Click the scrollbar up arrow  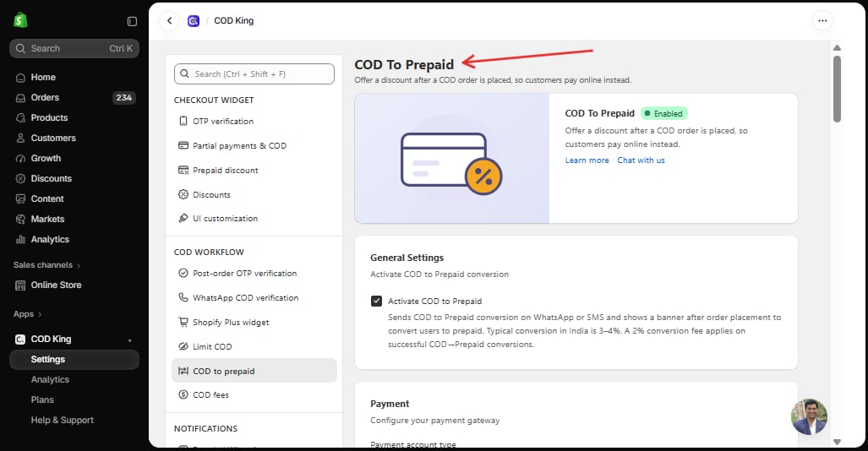(837, 48)
